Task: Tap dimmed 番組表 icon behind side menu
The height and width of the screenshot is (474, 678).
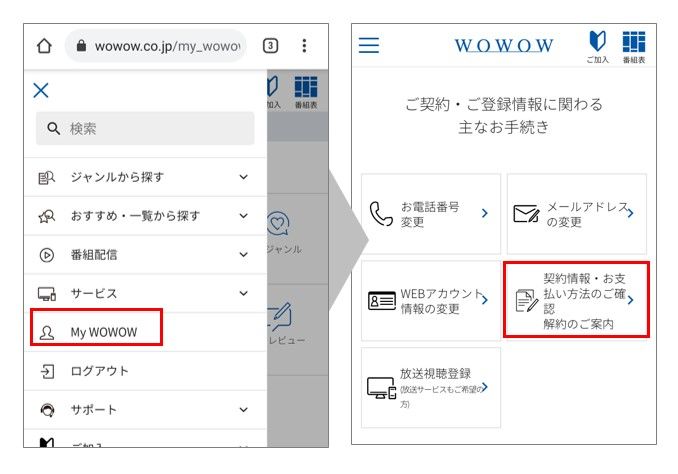Action: click(306, 92)
